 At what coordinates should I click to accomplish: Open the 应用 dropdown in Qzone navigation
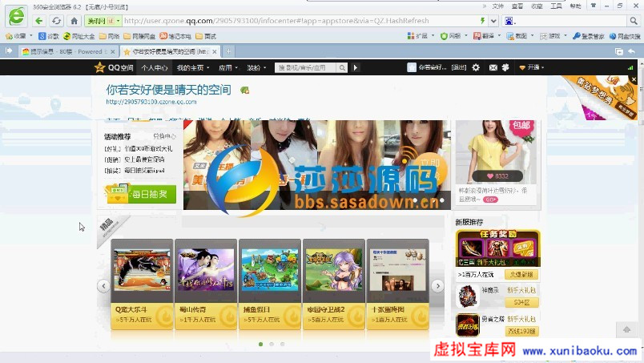click(227, 68)
